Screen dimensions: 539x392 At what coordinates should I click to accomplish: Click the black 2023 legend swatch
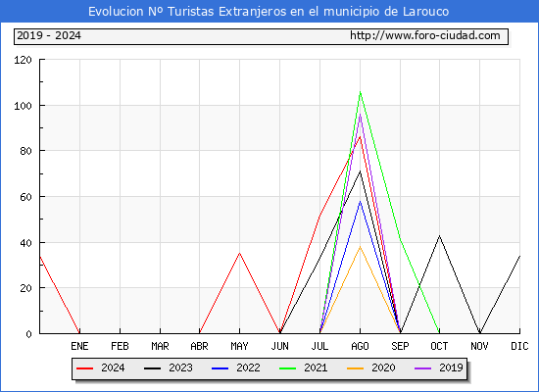pyautogui.click(x=152, y=368)
